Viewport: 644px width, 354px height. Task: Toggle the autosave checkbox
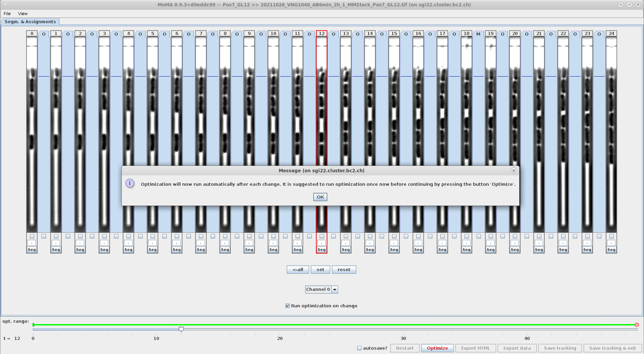(x=359, y=348)
